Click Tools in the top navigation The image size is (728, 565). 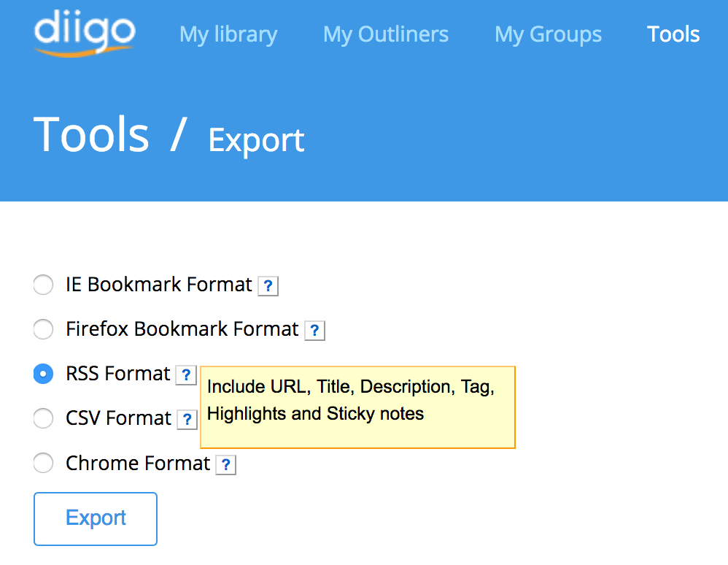coord(673,34)
